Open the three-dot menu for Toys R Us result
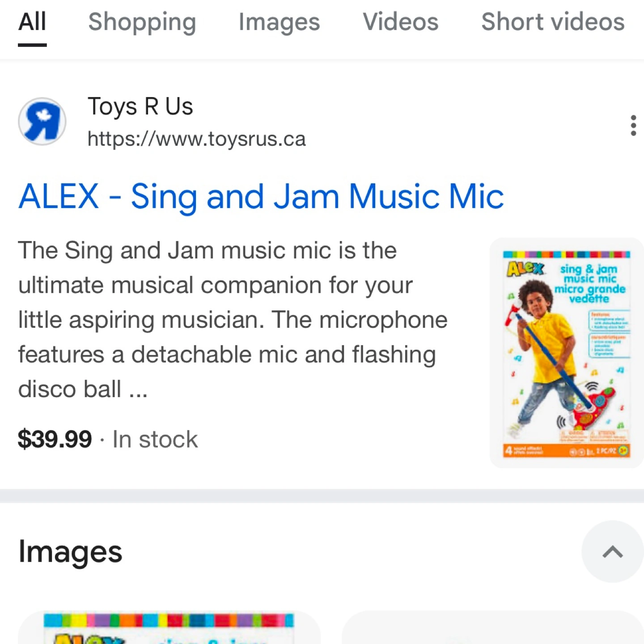Viewport: 644px width, 644px height. (x=633, y=125)
